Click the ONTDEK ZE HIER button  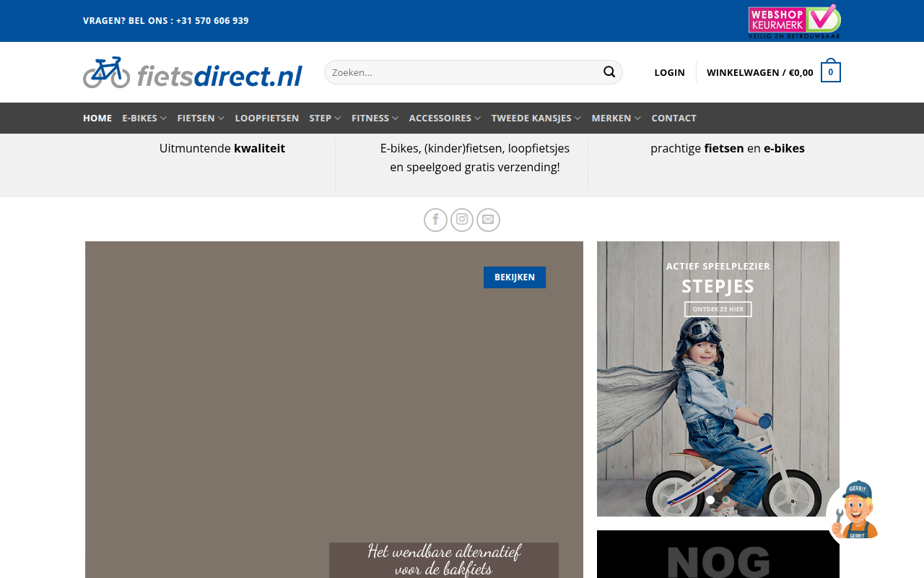[718, 309]
